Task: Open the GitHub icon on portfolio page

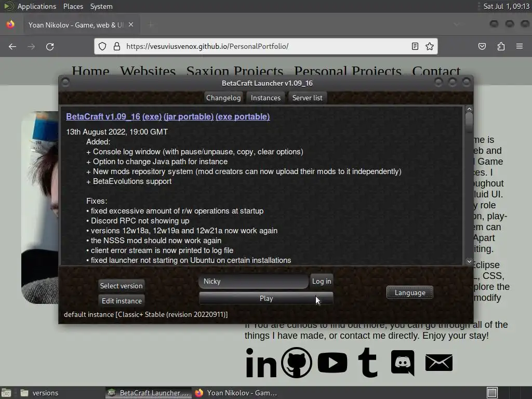Action: 297,362
